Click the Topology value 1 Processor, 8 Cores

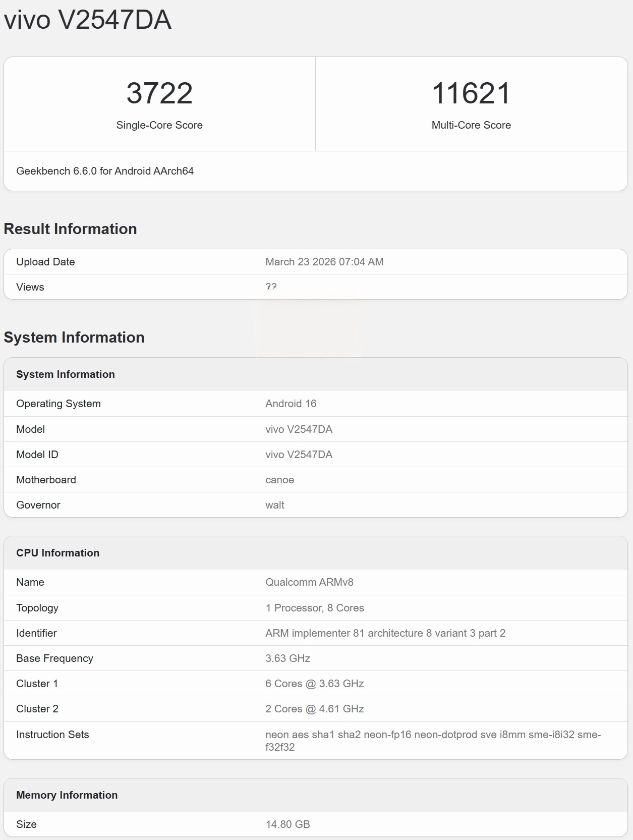(x=315, y=608)
